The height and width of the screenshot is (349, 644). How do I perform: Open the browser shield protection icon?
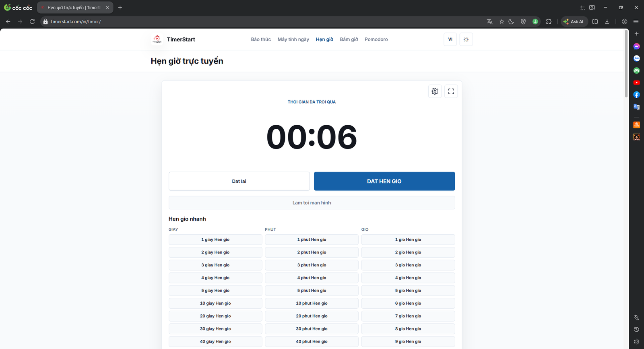pyautogui.click(x=523, y=22)
